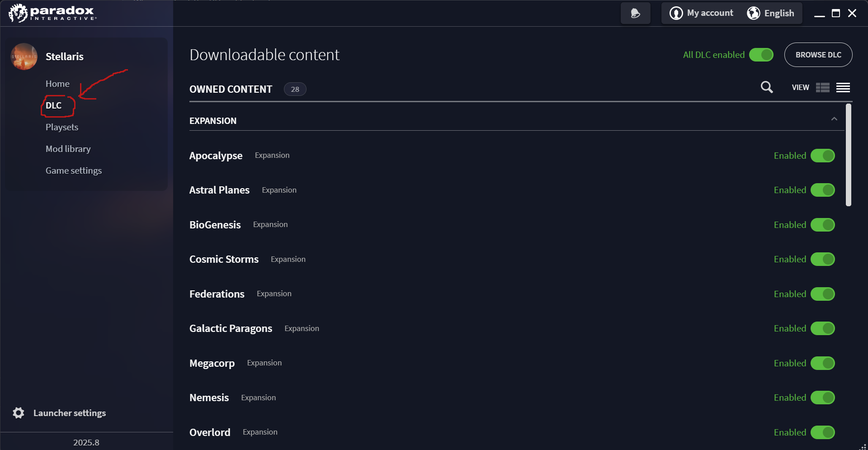Screen dimensions: 868x450
Task: Click the Megacorp expansion name
Action: pyautogui.click(x=212, y=363)
